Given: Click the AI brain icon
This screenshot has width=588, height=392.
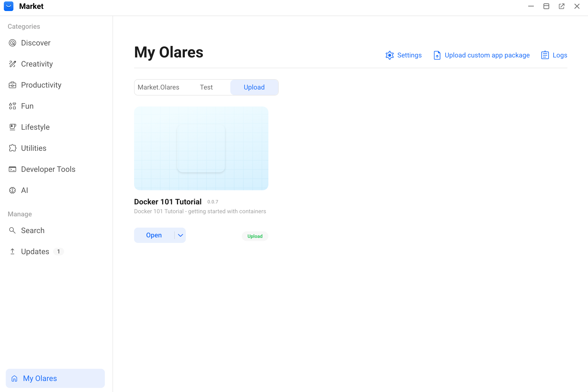Looking at the screenshot, I should coord(12,190).
